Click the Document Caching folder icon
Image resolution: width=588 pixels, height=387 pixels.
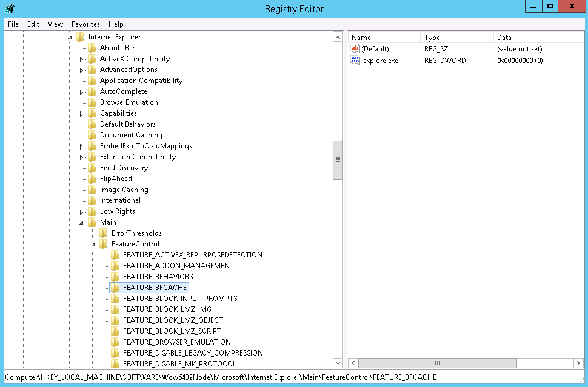point(92,134)
